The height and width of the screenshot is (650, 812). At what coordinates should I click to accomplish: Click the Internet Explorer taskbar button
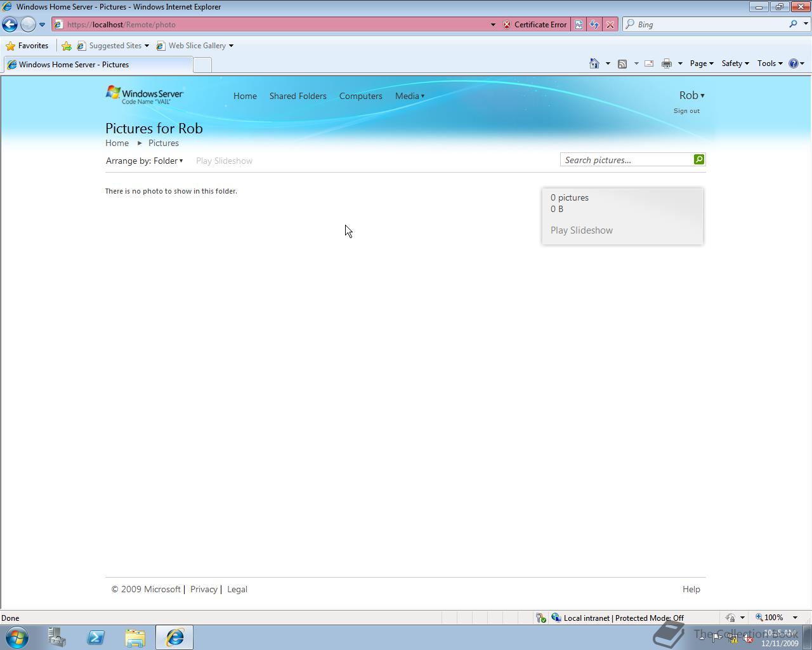[x=174, y=637]
